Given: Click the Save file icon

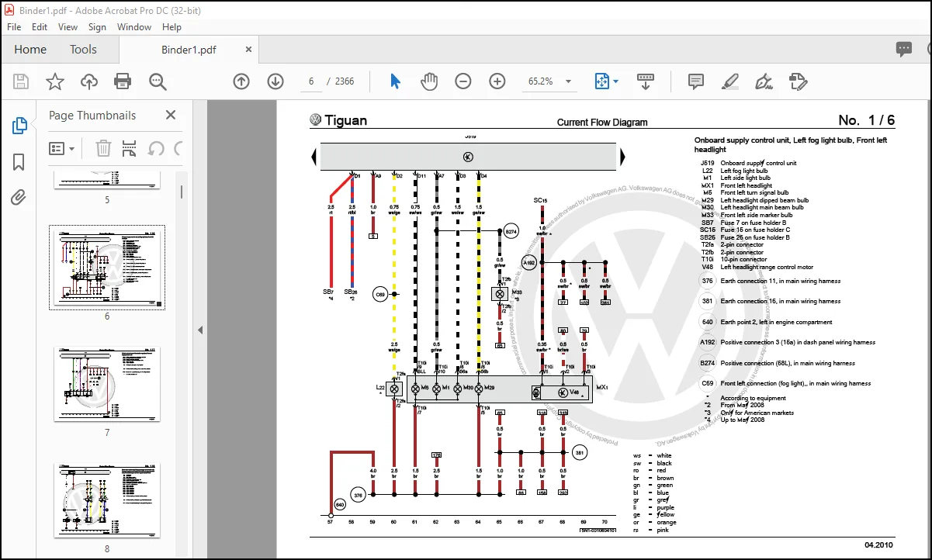Looking at the screenshot, I should coord(21,81).
